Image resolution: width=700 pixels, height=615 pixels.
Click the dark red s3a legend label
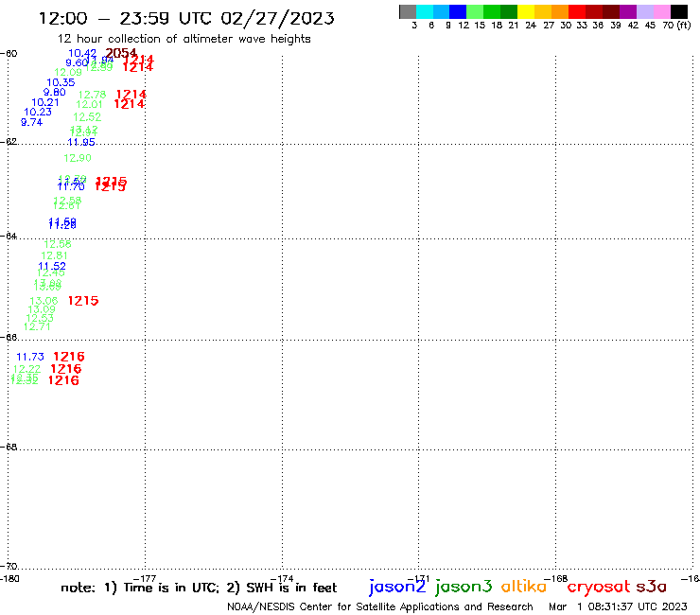tap(652, 588)
